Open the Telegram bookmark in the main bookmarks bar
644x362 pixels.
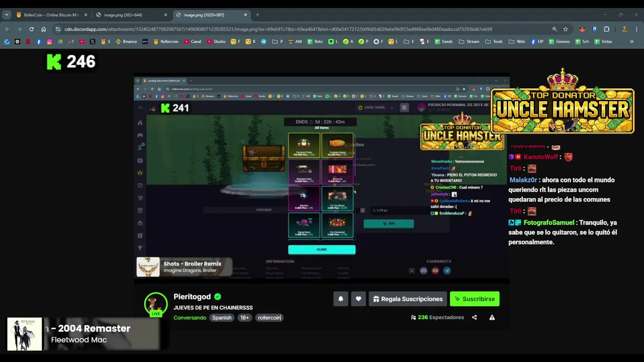tap(263, 42)
